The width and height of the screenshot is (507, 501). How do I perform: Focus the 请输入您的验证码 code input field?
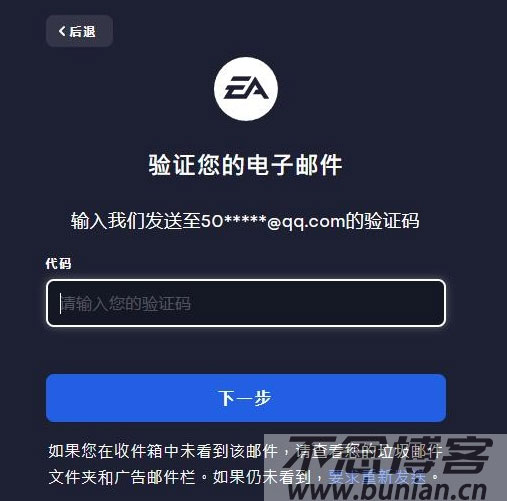pos(246,303)
